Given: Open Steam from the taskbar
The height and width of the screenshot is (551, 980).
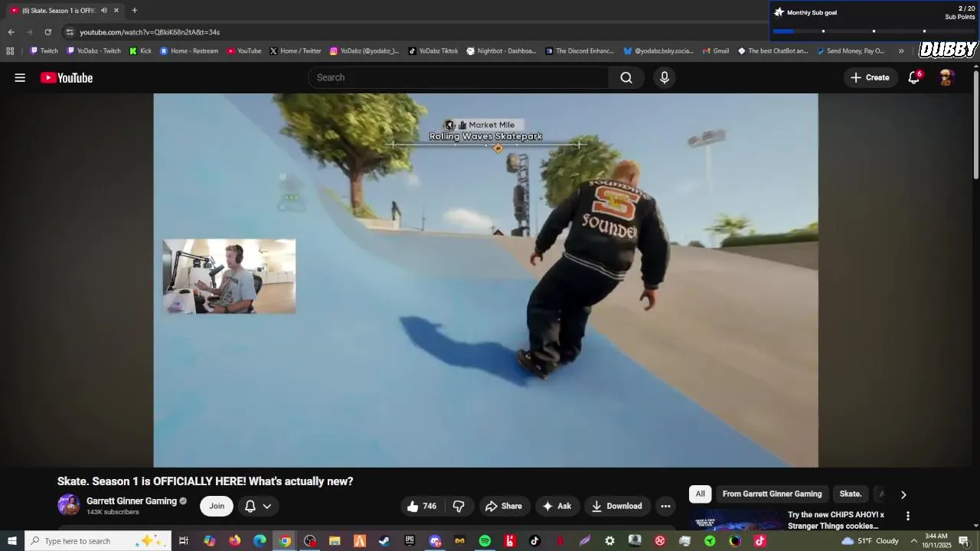Looking at the screenshot, I should click(x=384, y=541).
